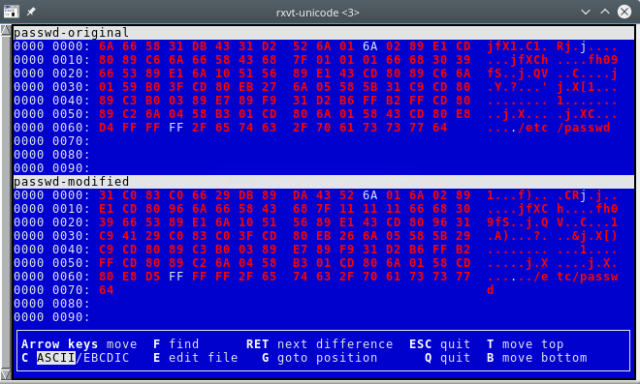Click ASCII text '9fS..j.Q' in passwd-modified
640x384 pixels.
point(517,222)
